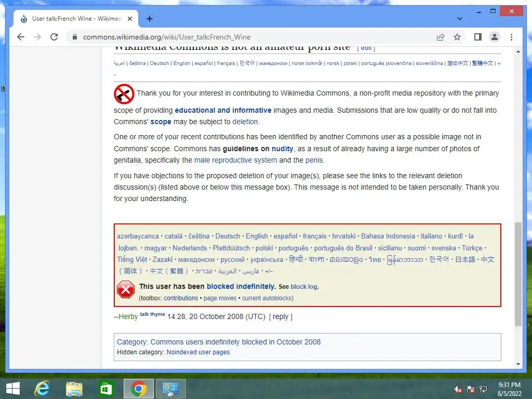Click the reply link after signature
This screenshot has height=399, width=532.
pyautogui.click(x=280, y=316)
